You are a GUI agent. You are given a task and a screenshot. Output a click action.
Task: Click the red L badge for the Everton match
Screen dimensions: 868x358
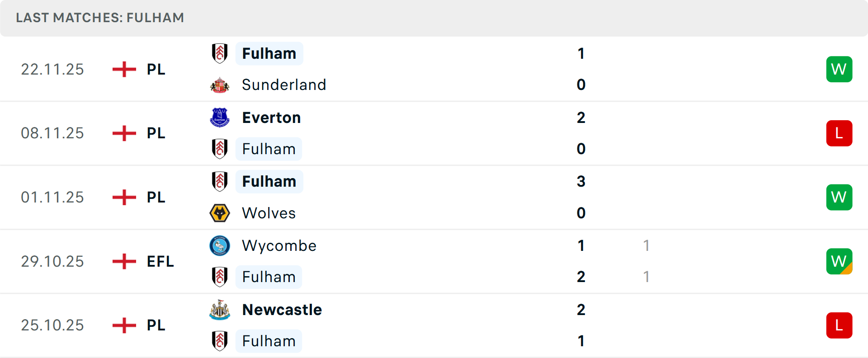click(839, 133)
